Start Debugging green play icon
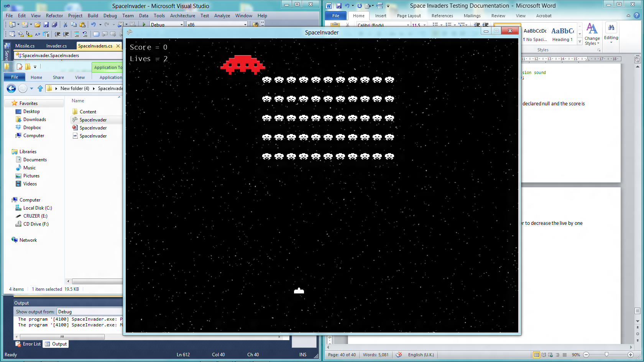The width and height of the screenshot is (644, 362). [x=144, y=25]
